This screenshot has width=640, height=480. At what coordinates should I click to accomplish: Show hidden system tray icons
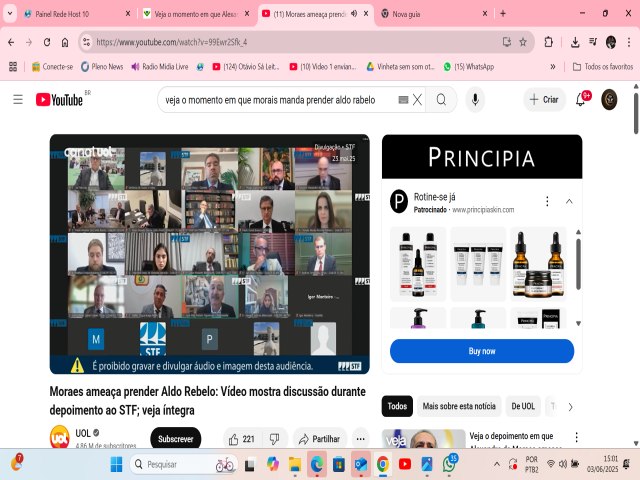click(497, 464)
